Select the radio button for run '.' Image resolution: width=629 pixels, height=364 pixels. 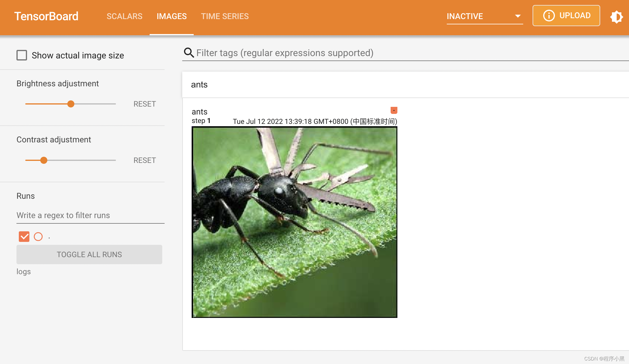point(38,237)
